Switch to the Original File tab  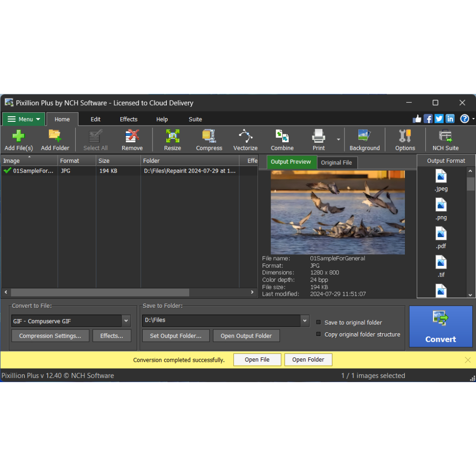click(x=337, y=163)
